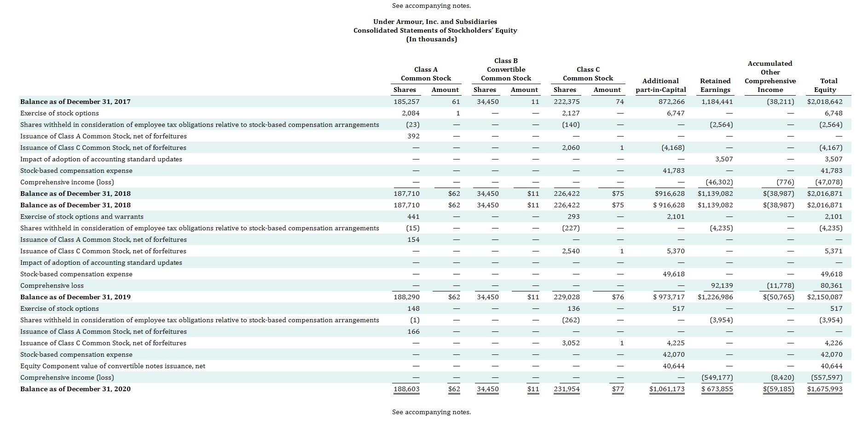Select retained earnings value "1,184,441"

click(x=717, y=102)
